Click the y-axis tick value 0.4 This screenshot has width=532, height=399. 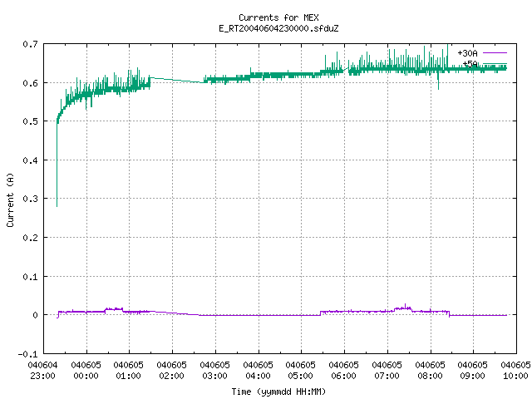click(30, 160)
